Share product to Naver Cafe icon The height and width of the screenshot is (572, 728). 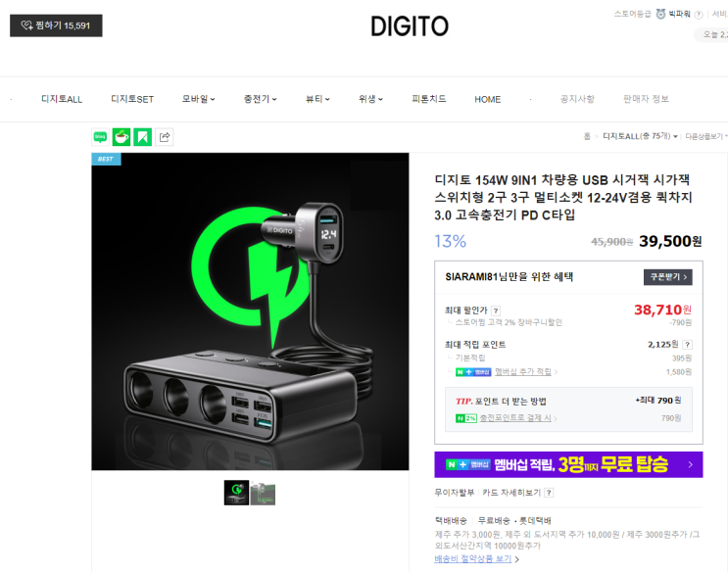(121, 137)
